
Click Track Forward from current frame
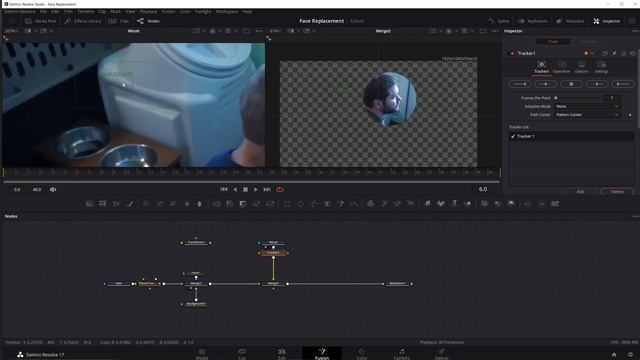click(x=597, y=84)
